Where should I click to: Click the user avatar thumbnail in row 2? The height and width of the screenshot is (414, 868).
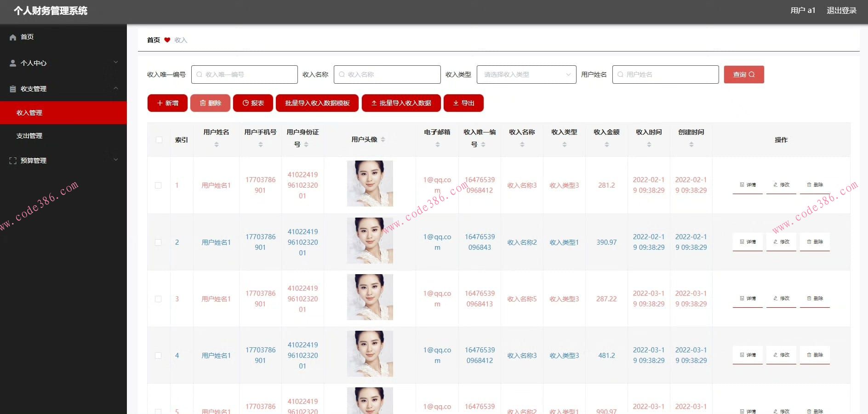click(x=370, y=241)
